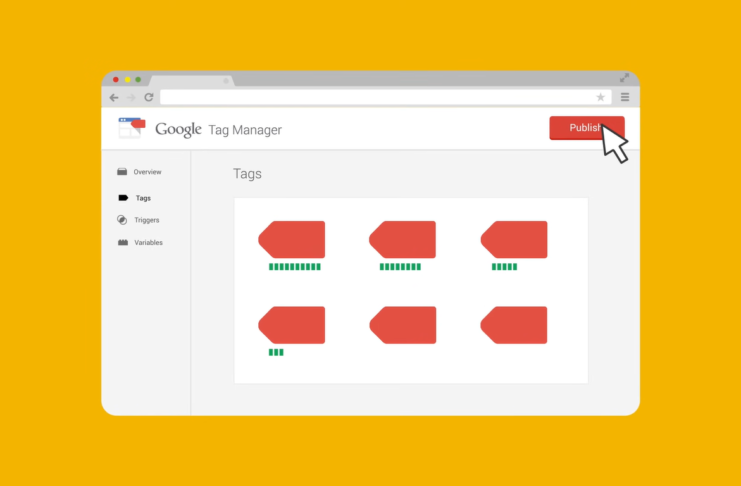This screenshot has width=741, height=486.
Task: Open the top-right red tag
Action: click(515, 240)
